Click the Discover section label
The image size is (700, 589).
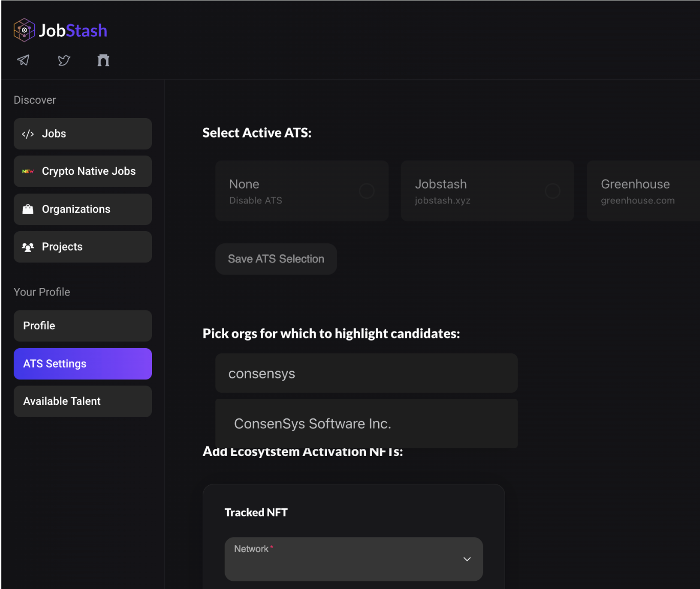pos(35,100)
